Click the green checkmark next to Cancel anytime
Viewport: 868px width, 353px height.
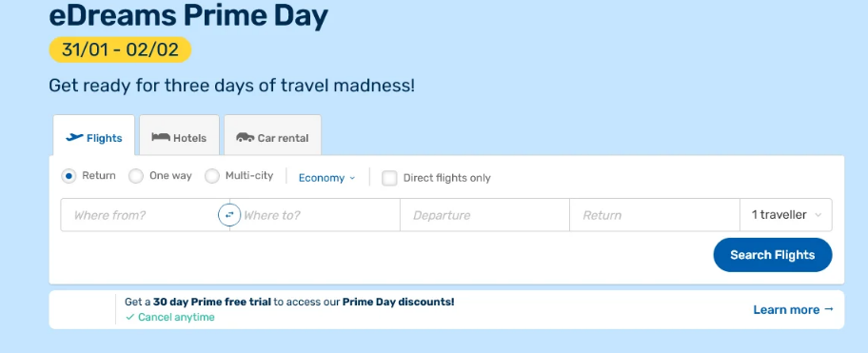130,317
